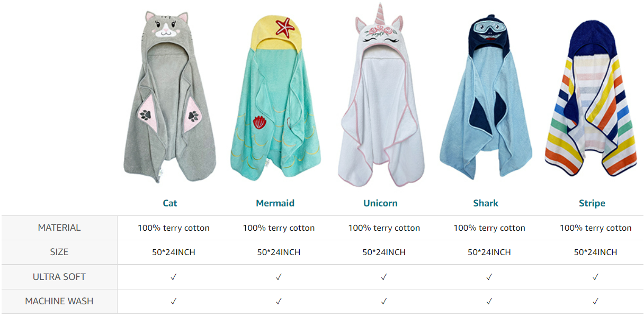Click the 50*24INCH size under Unicorn
Viewport: 644px width, 317px height.
tap(384, 252)
